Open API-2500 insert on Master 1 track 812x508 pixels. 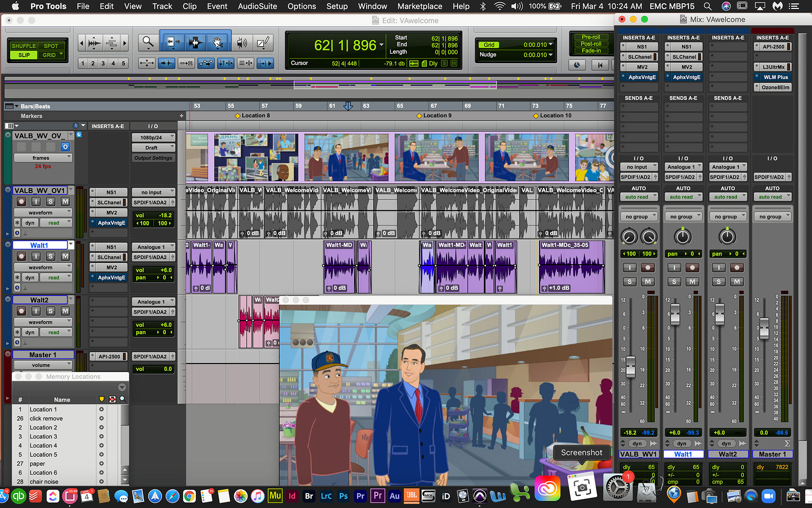tap(109, 356)
